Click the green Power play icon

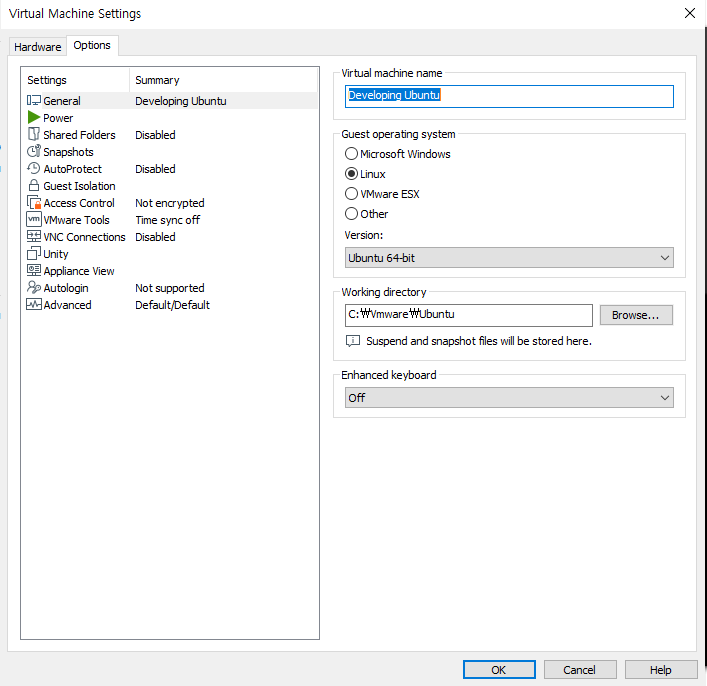point(34,117)
